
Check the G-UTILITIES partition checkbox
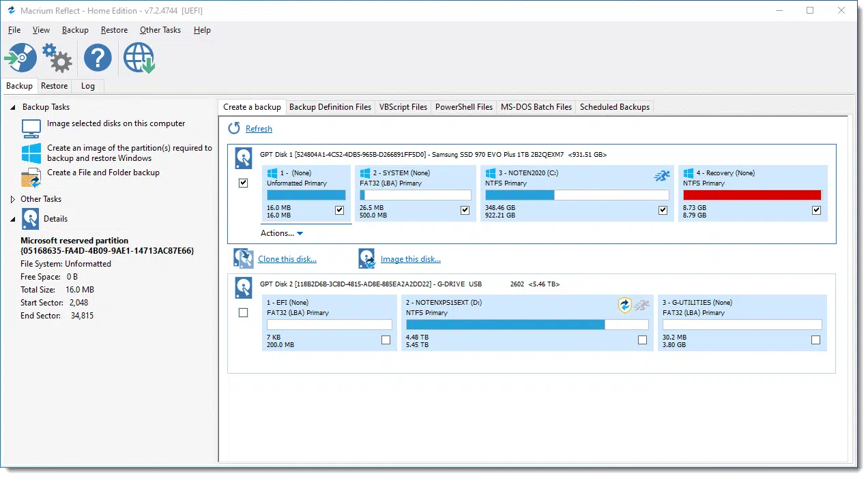(x=816, y=340)
